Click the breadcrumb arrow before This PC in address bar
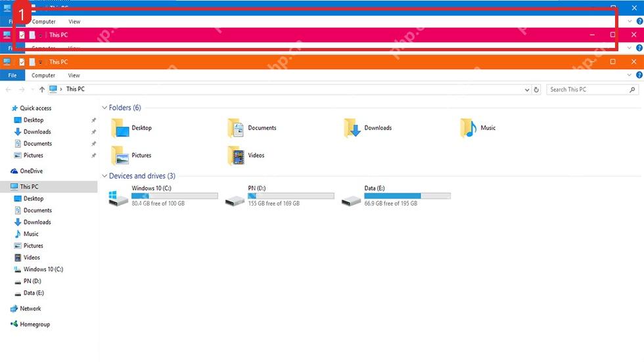644x362 pixels. 60,89
